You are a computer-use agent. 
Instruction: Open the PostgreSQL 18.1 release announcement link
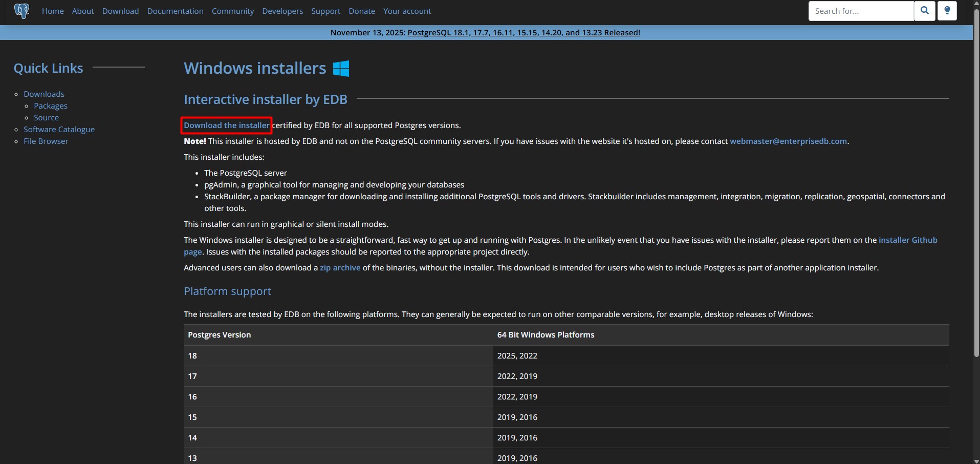pos(523,32)
